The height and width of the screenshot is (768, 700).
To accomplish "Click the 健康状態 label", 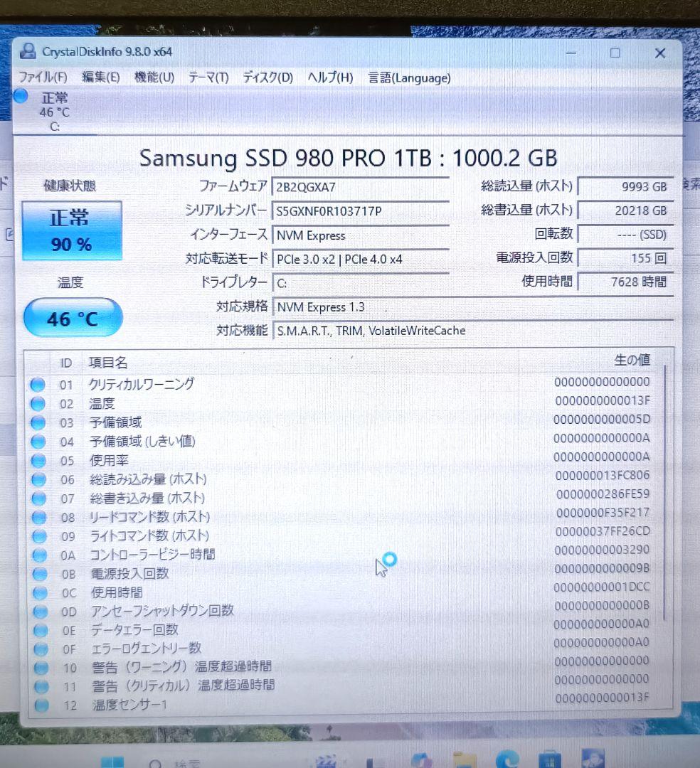I will [x=70, y=186].
